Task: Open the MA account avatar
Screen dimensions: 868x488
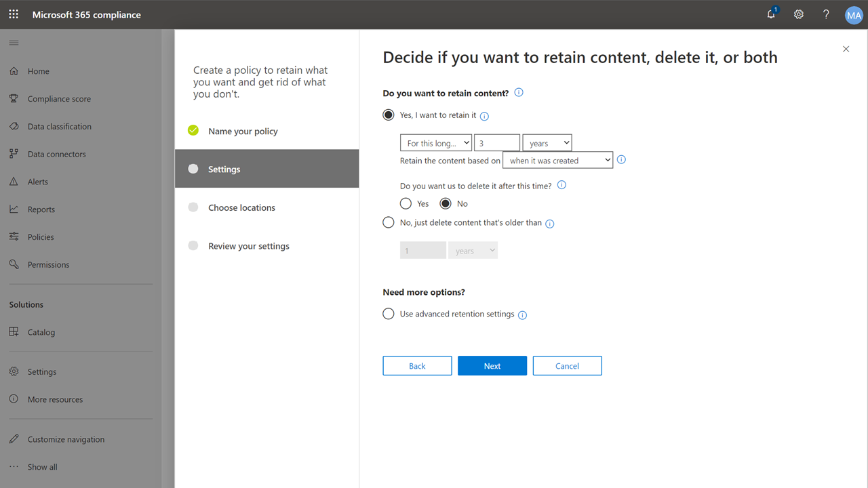Action: coord(854,15)
